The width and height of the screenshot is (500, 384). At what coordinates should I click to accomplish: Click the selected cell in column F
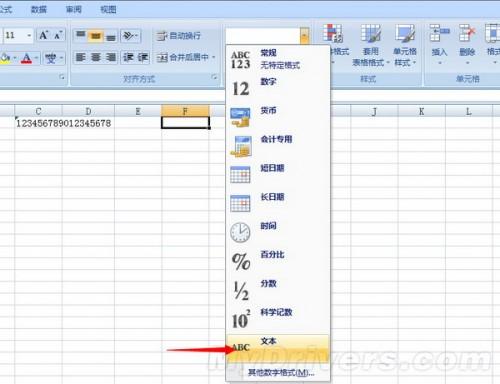coord(185,123)
